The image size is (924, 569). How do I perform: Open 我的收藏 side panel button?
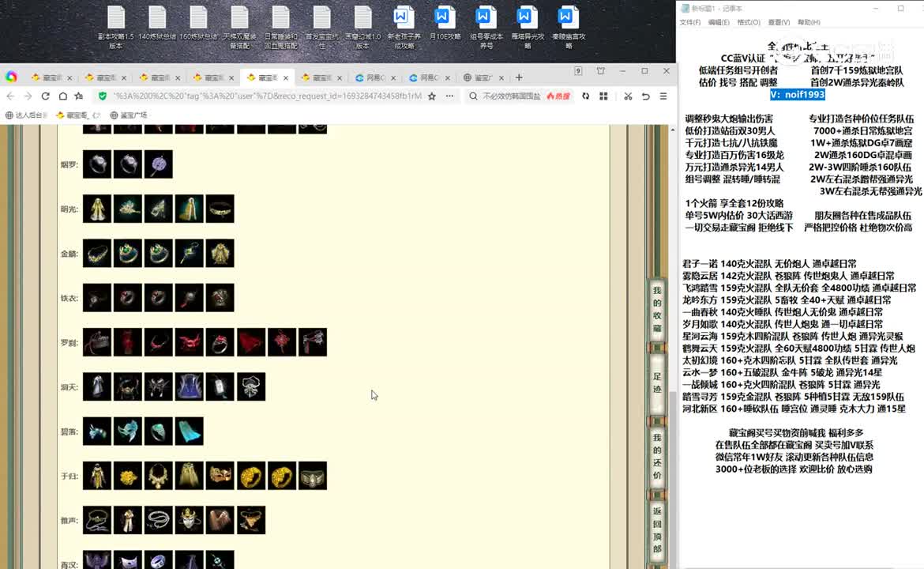(657, 310)
